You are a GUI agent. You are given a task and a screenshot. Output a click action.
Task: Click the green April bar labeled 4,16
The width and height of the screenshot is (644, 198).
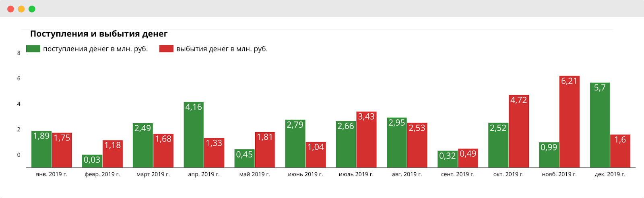[194, 135]
